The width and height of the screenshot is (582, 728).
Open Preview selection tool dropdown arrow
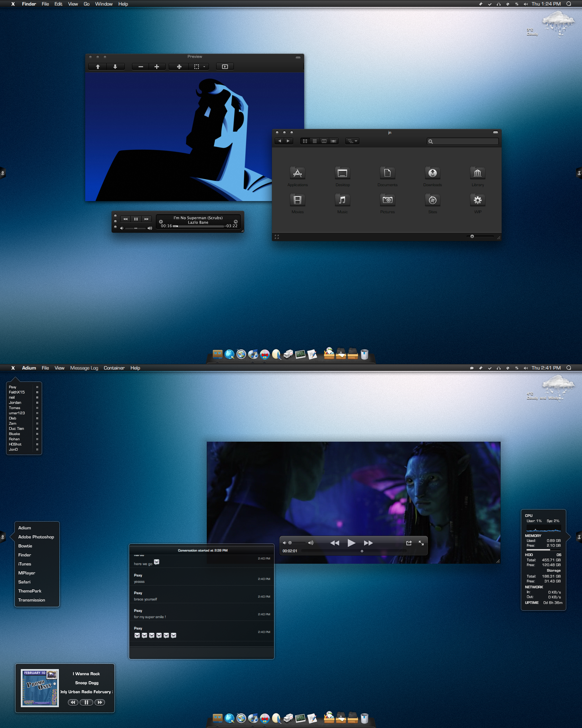point(204,67)
